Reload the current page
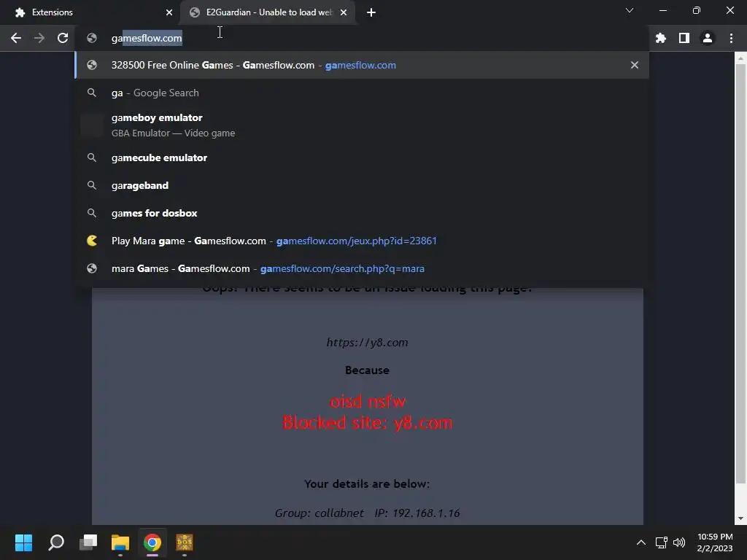747x560 pixels. click(63, 38)
